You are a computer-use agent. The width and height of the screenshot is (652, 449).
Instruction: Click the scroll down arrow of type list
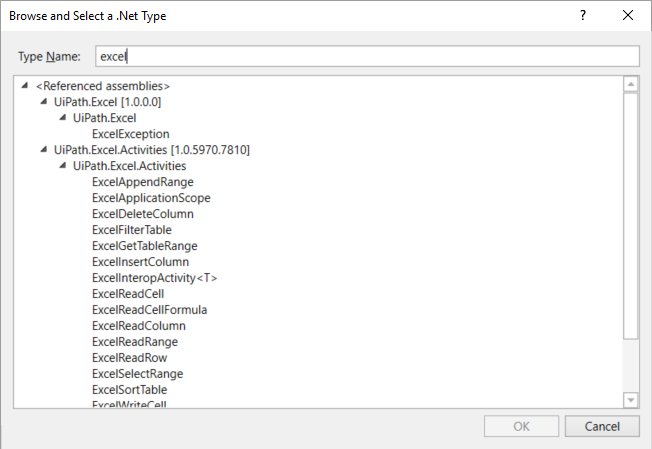pos(631,400)
